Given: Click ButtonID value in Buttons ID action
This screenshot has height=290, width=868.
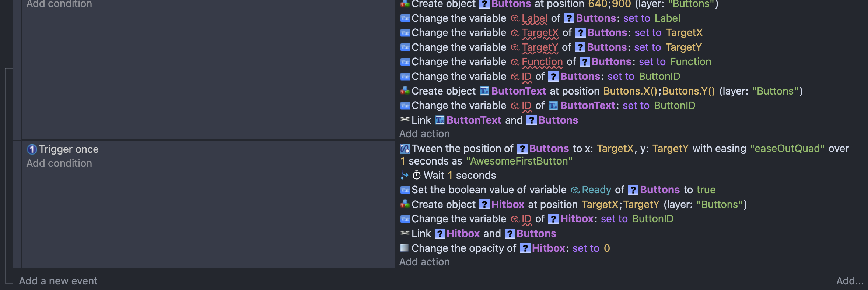Looking at the screenshot, I should 659,77.
